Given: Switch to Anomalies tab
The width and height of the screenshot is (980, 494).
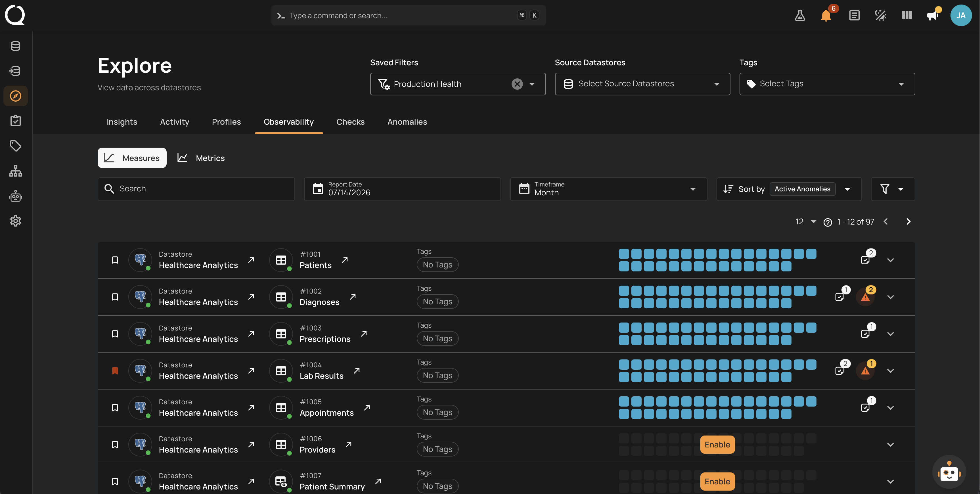Looking at the screenshot, I should tap(407, 122).
